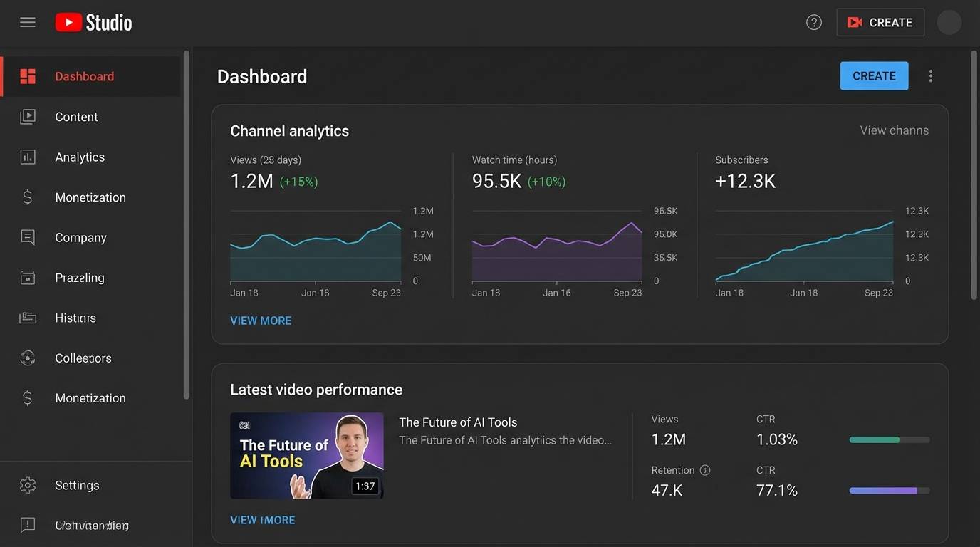Click the Monetization dollar sign icon
The width and height of the screenshot is (980, 547).
click(x=27, y=197)
